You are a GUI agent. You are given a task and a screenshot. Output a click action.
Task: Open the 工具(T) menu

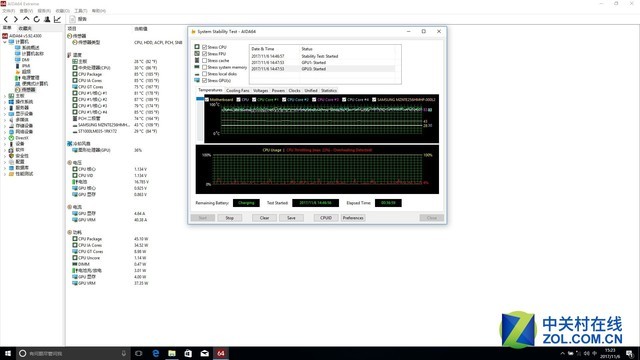click(x=80, y=11)
